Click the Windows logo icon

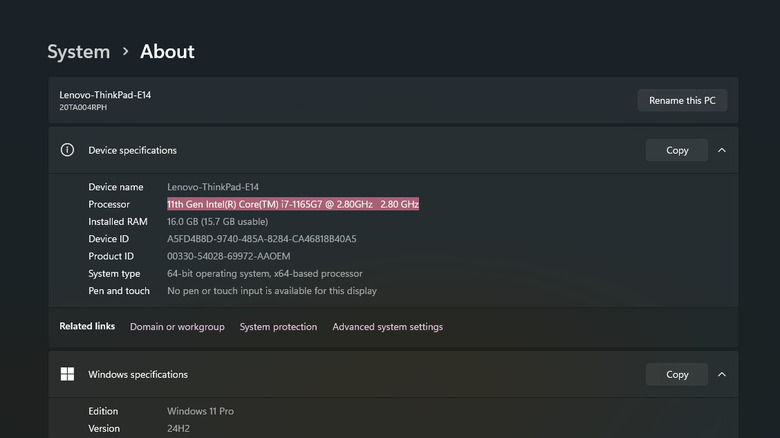(67, 374)
